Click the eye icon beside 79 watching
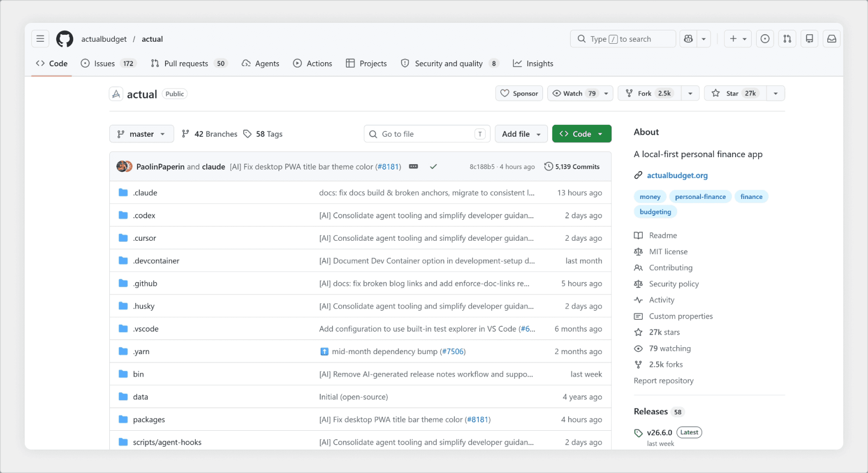Screen dimensions: 868x473 [638, 349]
